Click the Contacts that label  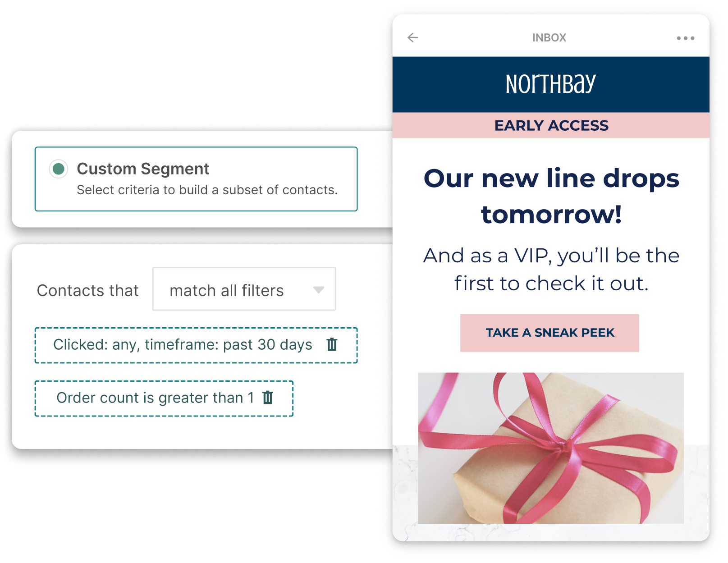(x=88, y=290)
